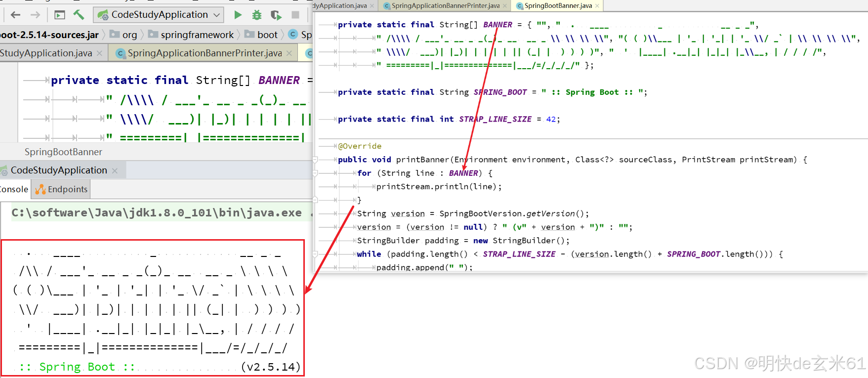Close the dyApplication.java tab in right editor

[372, 6]
